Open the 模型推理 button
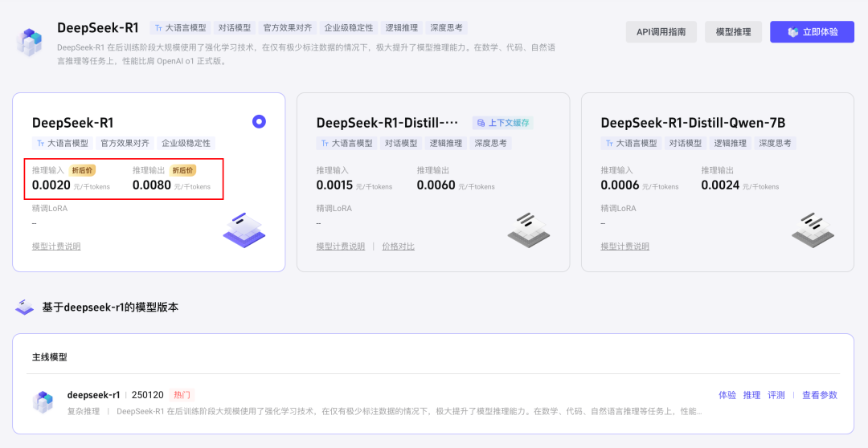Viewport: 868px width, 448px height. [x=733, y=32]
